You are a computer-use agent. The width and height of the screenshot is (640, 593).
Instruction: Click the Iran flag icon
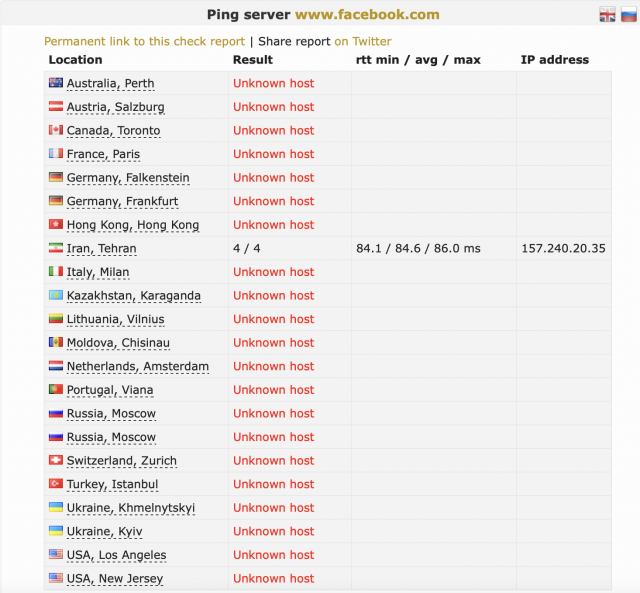56,248
